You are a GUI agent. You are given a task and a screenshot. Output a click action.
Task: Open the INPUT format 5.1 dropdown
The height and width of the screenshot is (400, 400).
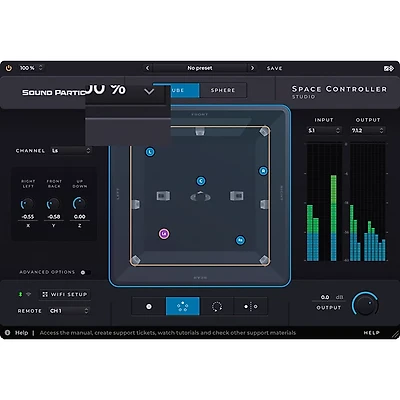pos(324,130)
